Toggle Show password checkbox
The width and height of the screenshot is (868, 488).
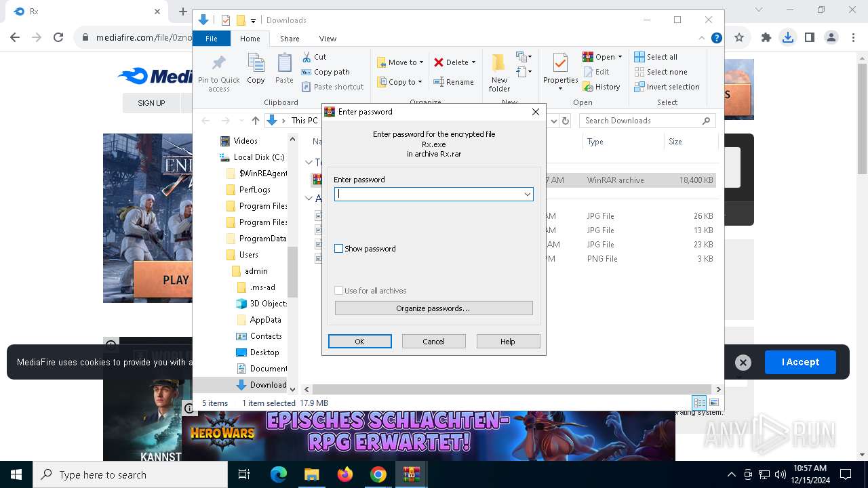point(339,249)
